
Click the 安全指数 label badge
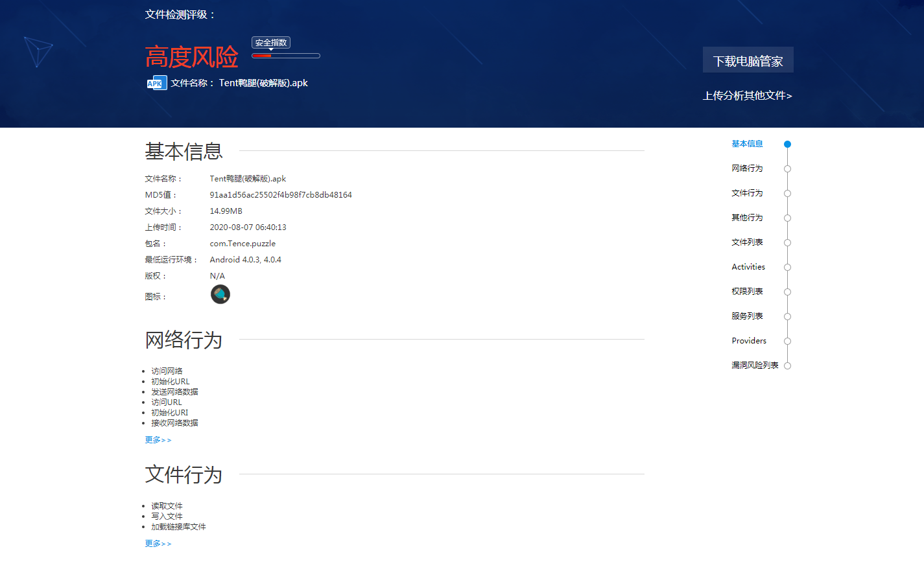(x=271, y=43)
